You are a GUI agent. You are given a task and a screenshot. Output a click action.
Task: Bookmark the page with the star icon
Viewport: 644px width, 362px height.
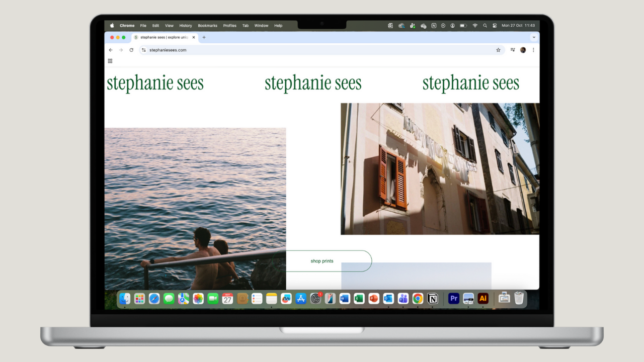click(x=498, y=50)
